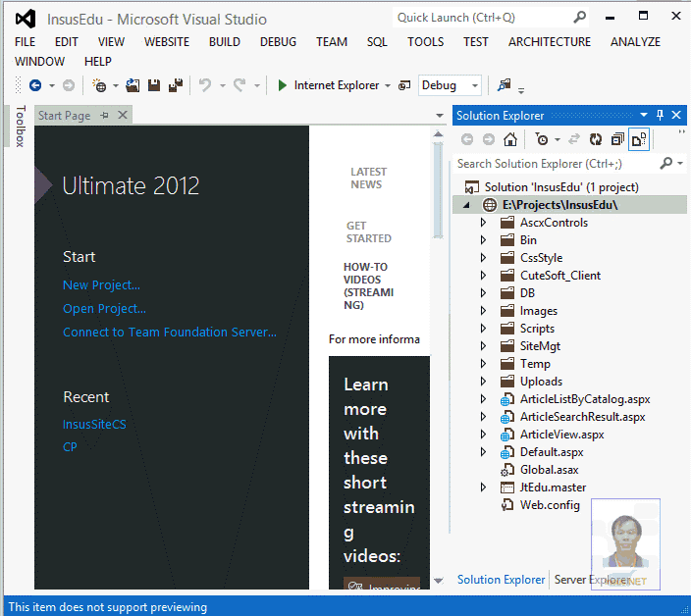Click Solution Explorer Home icon

(510, 139)
